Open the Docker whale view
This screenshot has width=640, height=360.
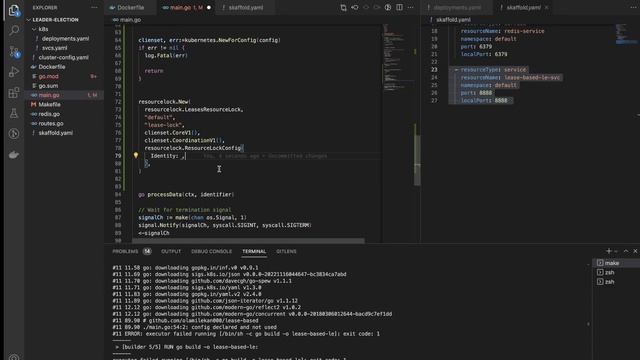[x=14, y=155]
